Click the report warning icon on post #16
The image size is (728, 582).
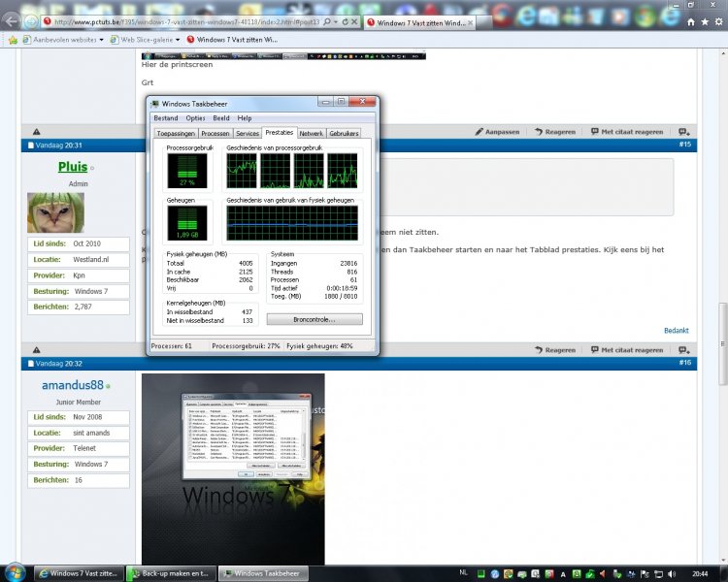pos(37,350)
